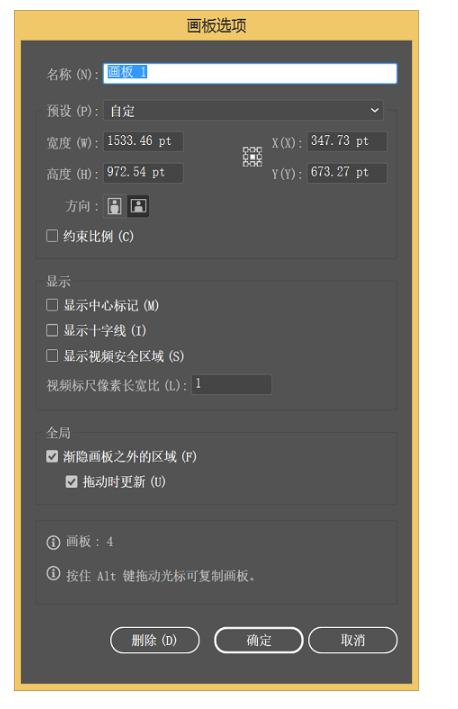Screen dimensions: 458x709
Task: Click the 取消 button
Action: (353, 640)
